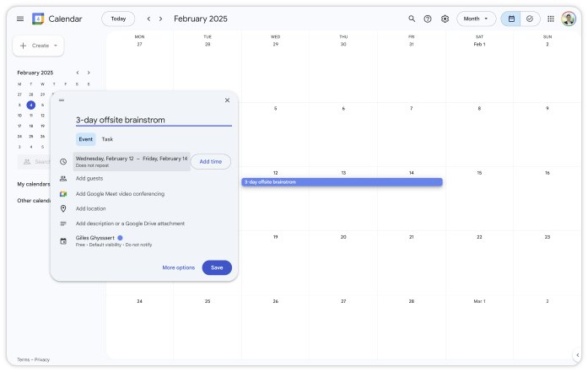Go to previous month in main toolbar
The width and height of the screenshot is (588, 372).
pos(148,19)
